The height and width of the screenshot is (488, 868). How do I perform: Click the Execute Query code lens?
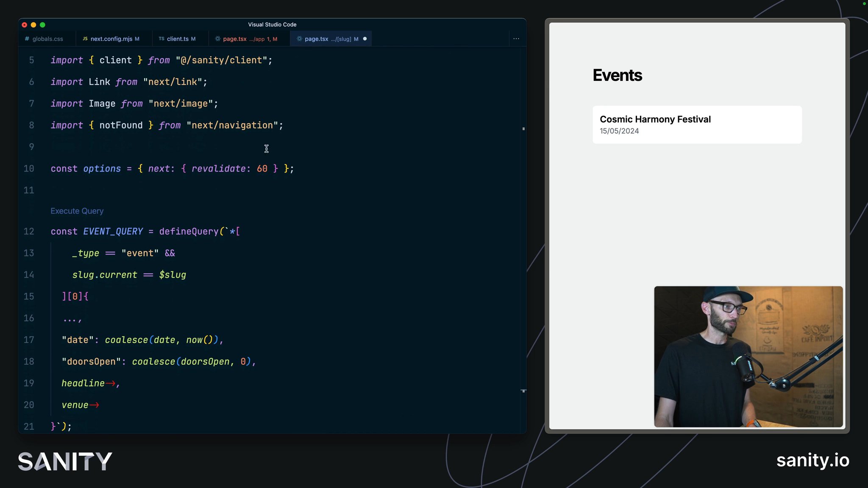[77, 211]
